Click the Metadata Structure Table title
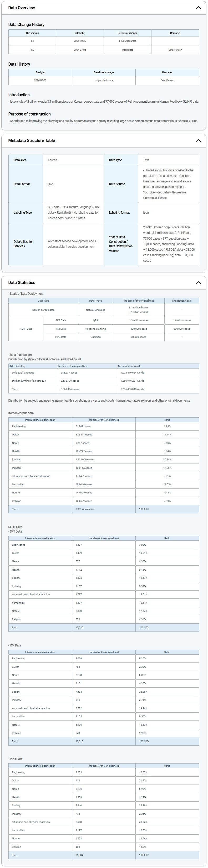This screenshot has width=208, height=868. tap(31, 140)
